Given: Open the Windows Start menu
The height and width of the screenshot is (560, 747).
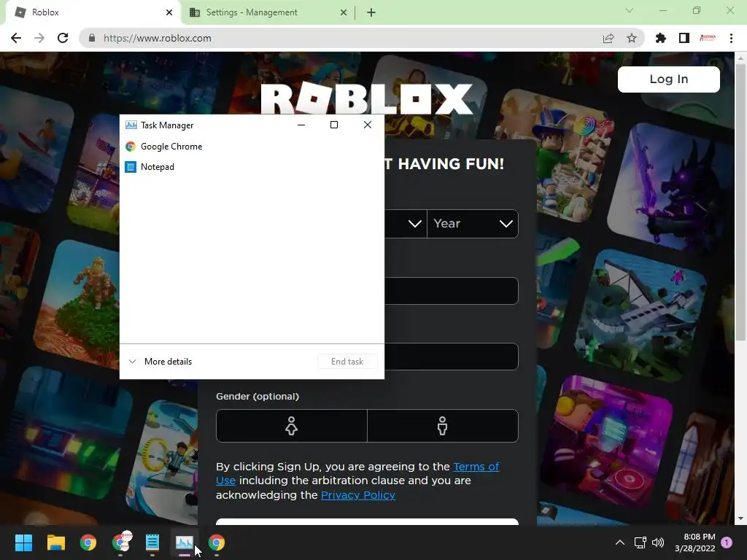Looking at the screenshot, I should 23,542.
